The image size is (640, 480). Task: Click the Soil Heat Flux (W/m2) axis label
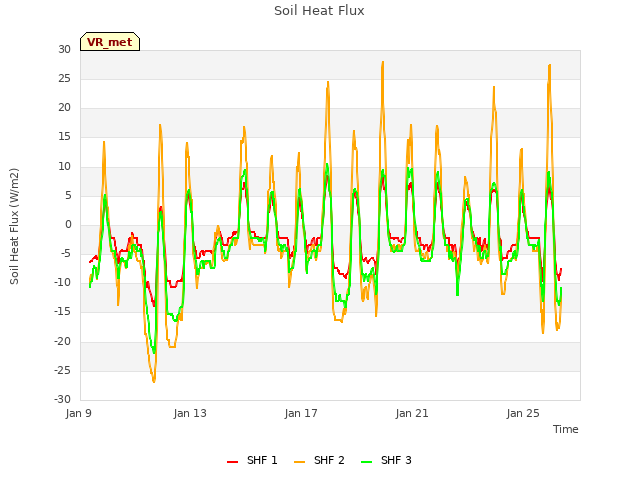coord(14,226)
